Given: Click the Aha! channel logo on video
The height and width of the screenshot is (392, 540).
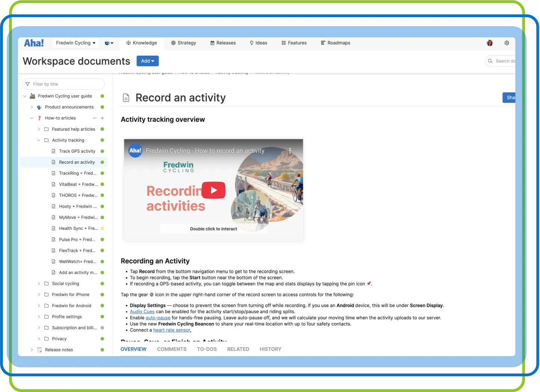Looking at the screenshot, I should tap(135, 150).
